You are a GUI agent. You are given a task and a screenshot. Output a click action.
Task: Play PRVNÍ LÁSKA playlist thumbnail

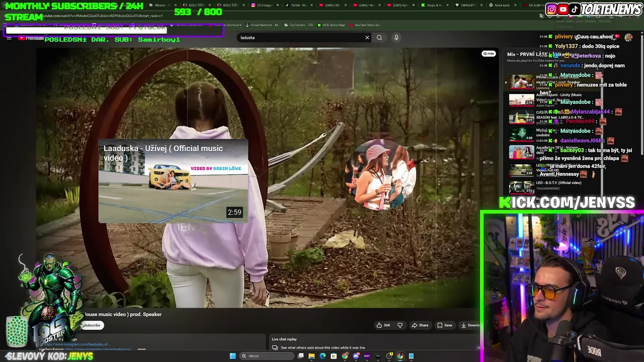(x=521, y=81)
